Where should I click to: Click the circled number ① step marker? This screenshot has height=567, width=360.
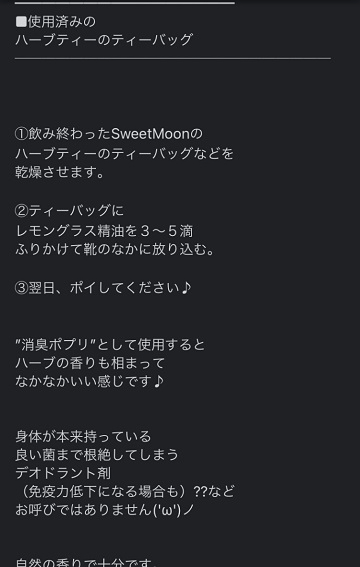pos(21,134)
